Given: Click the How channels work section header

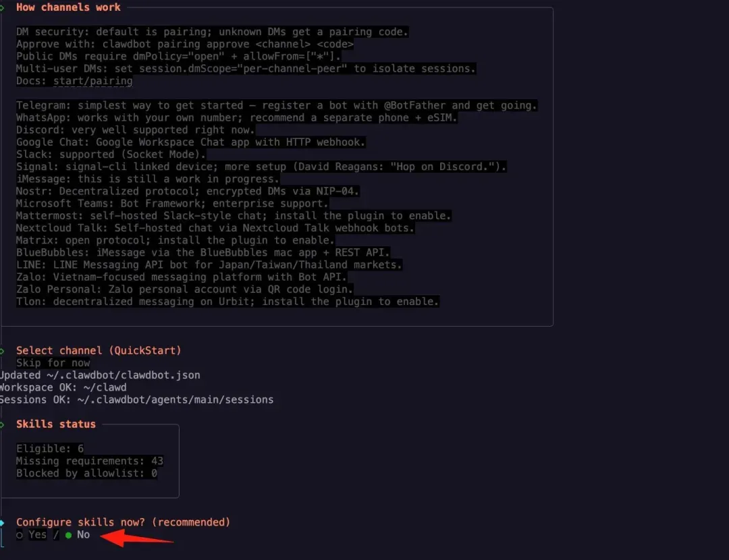Looking at the screenshot, I should tap(68, 7).
